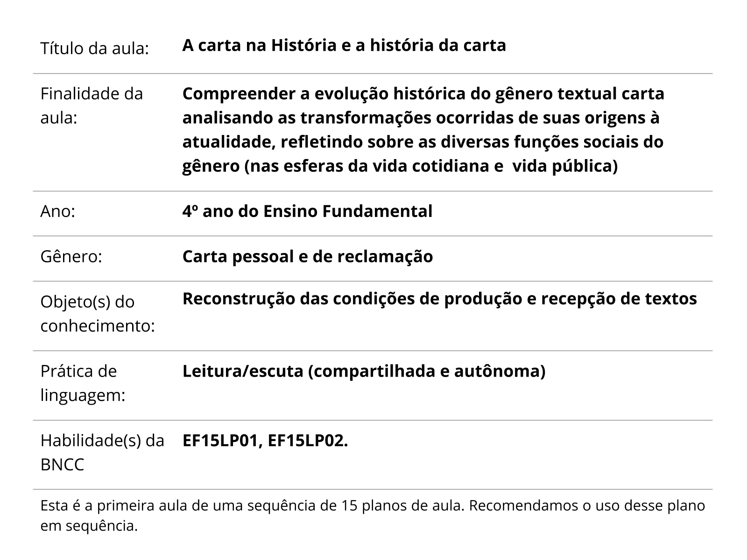Select "Carta pessoal e de reclamação" text
This screenshot has width=747, height=560.
(x=307, y=257)
